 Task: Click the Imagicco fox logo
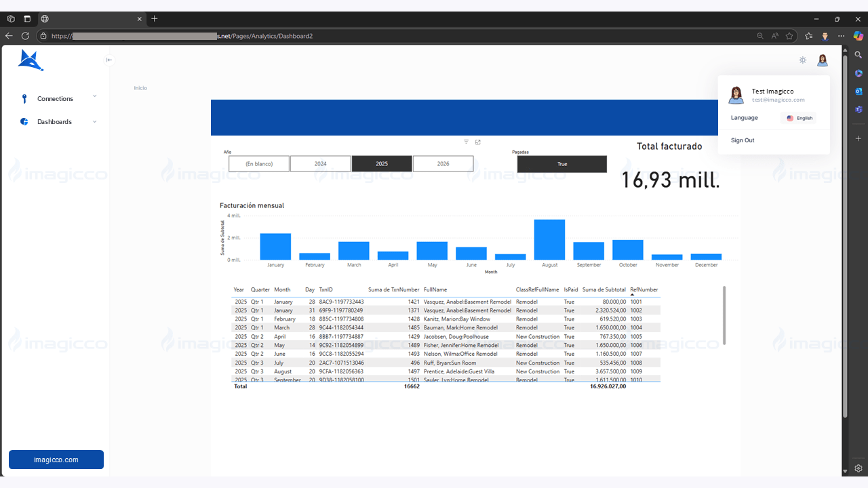click(x=31, y=61)
